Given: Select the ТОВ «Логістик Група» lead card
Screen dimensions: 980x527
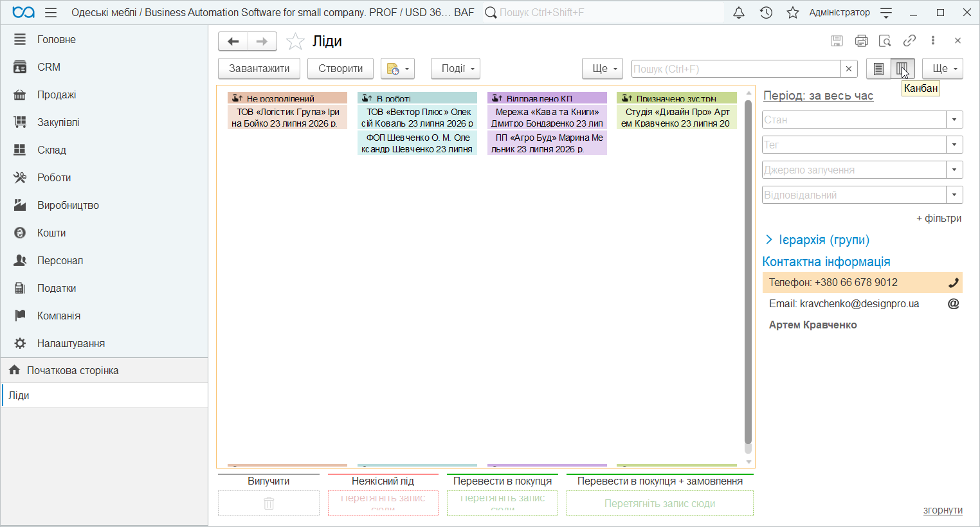Looking at the screenshot, I should [287, 118].
